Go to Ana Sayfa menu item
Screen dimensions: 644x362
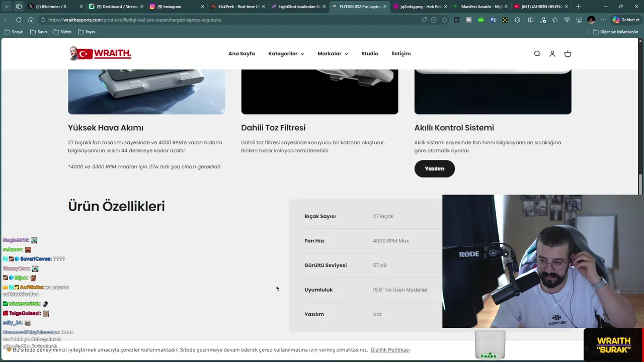tap(242, 54)
